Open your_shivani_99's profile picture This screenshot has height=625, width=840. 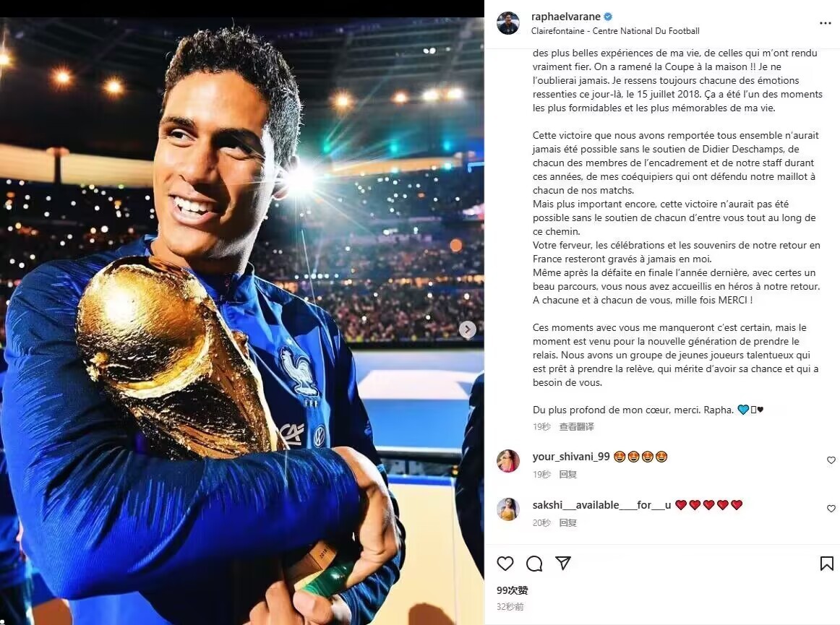pos(508,460)
